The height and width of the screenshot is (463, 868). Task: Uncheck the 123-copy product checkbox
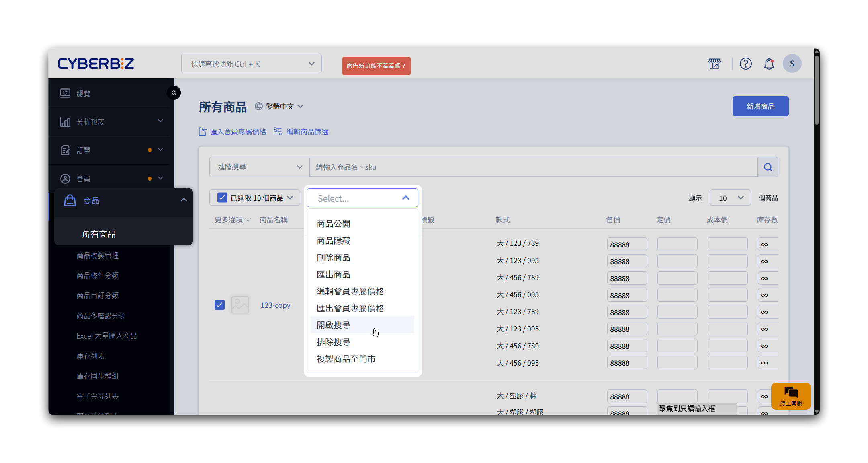pos(219,305)
